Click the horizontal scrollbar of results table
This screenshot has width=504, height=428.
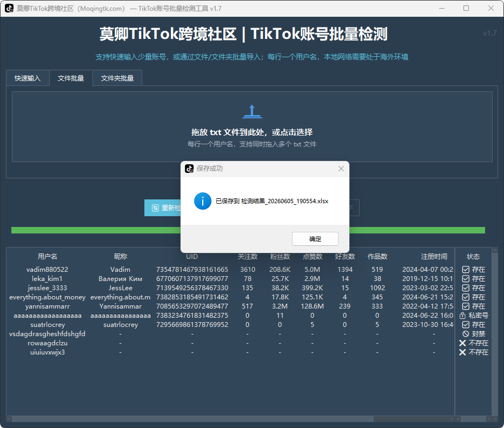(x=193, y=419)
